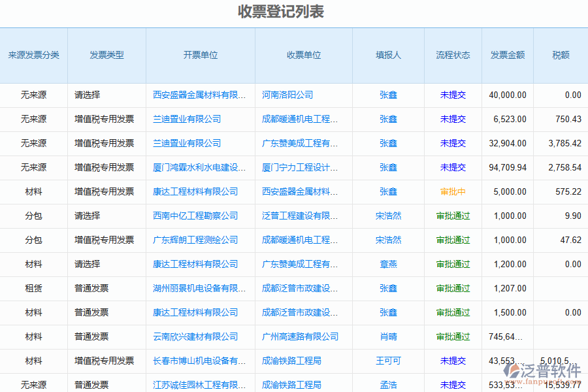The height and width of the screenshot is (392, 588).
Task: Open the 请选择 invoice type in the 西安盛器 row
Action: click(88, 95)
